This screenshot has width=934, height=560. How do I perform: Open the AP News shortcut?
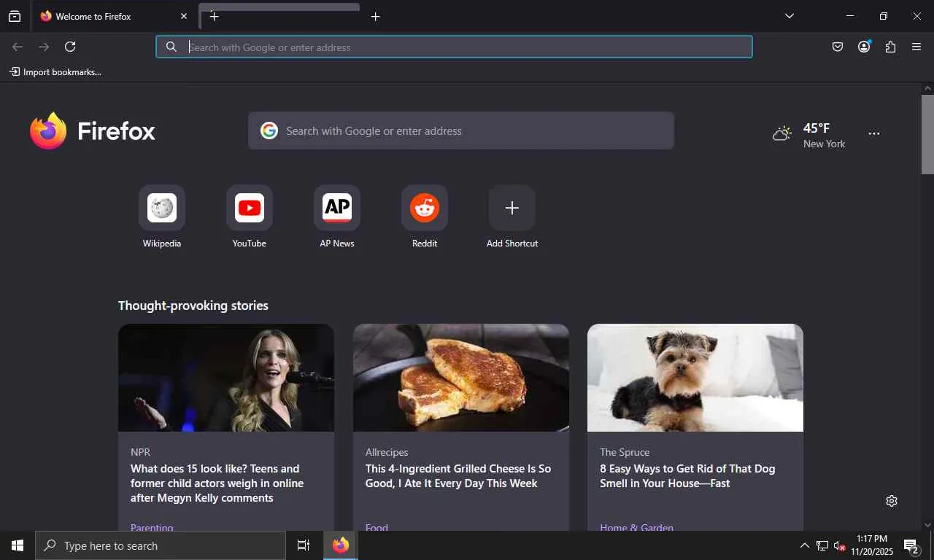337,217
